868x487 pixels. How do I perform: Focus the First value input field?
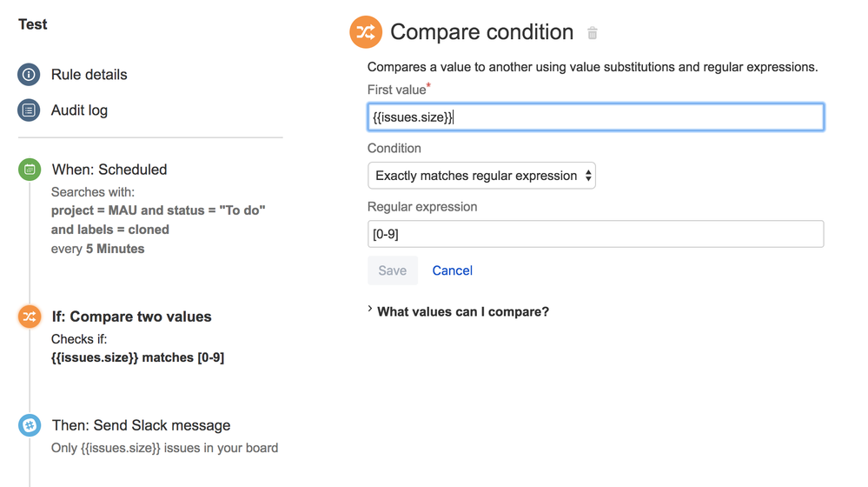[x=595, y=117]
